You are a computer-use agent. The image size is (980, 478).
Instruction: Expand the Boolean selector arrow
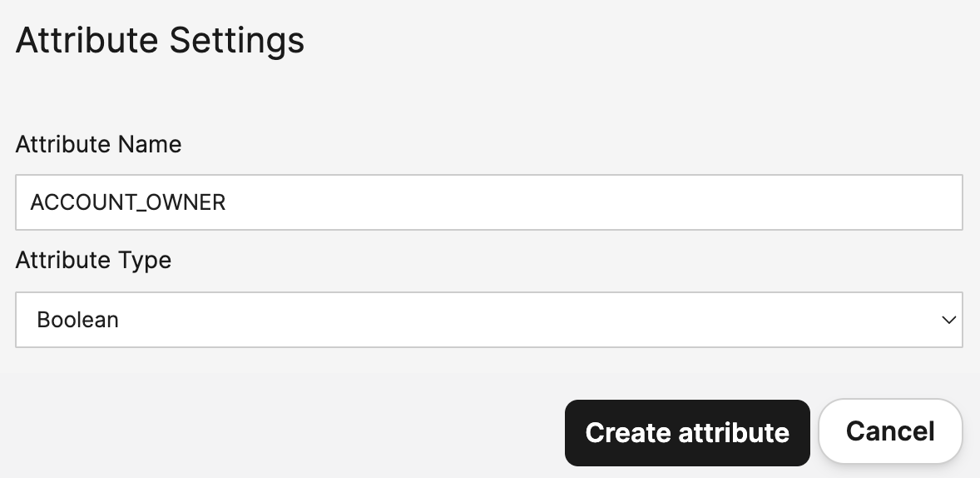[x=948, y=320]
